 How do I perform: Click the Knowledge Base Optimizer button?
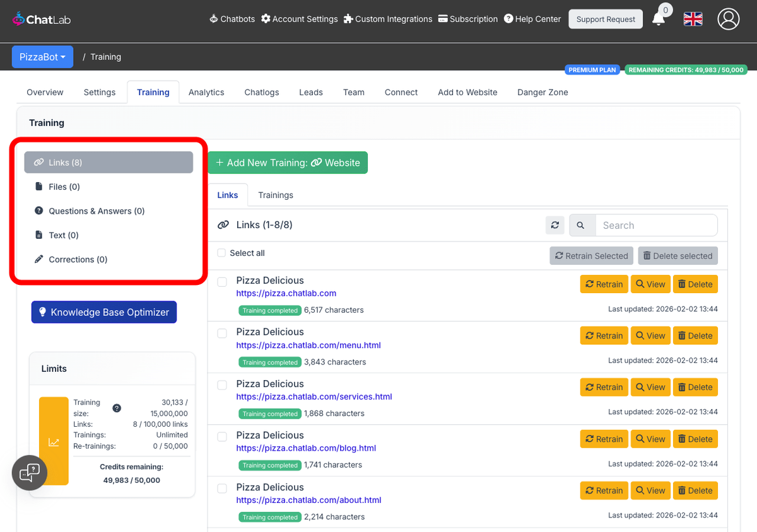(103, 312)
